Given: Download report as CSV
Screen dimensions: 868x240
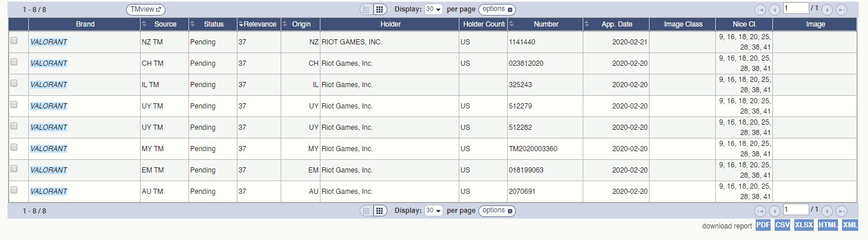Looking at the screenshot, I should (x=782, y=226).
